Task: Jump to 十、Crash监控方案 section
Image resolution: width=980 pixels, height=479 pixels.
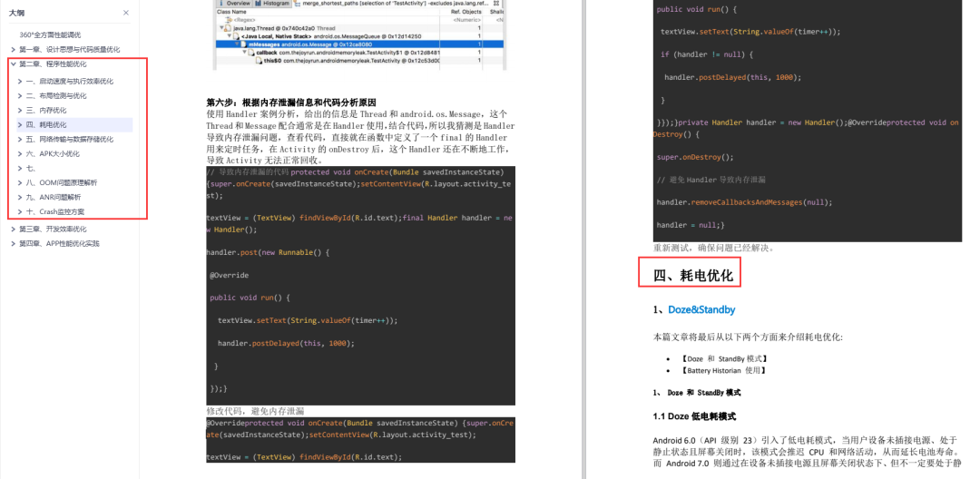Action: pyautogui.click(x=55, y=211)
